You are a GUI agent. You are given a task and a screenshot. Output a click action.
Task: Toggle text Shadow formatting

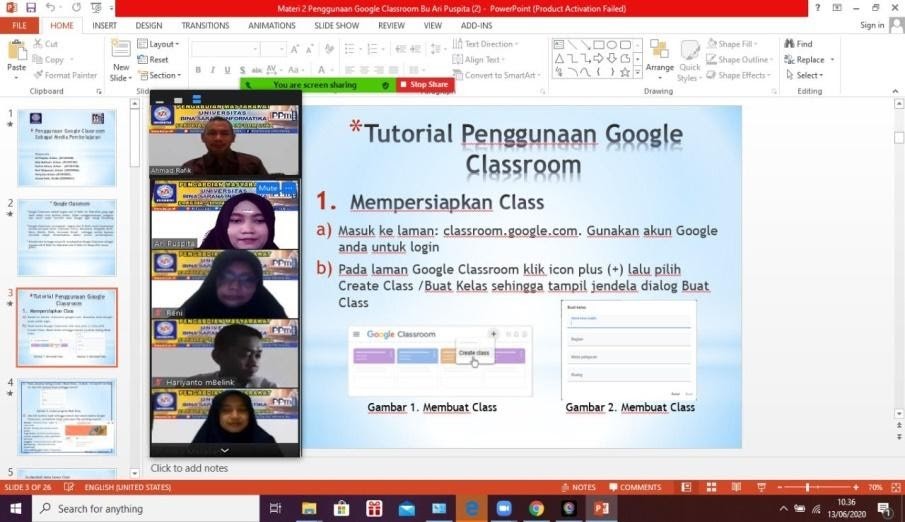(242, 70)
